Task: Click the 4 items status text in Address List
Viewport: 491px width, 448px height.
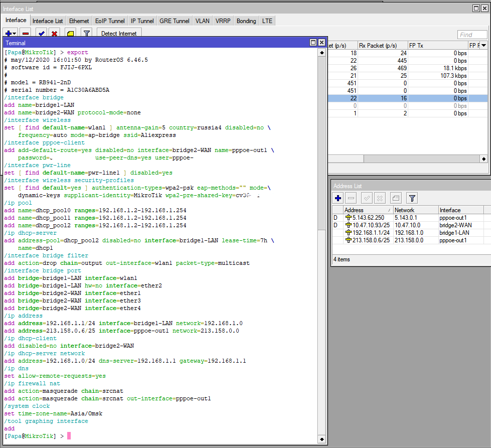Action: (x=342, y=259)
